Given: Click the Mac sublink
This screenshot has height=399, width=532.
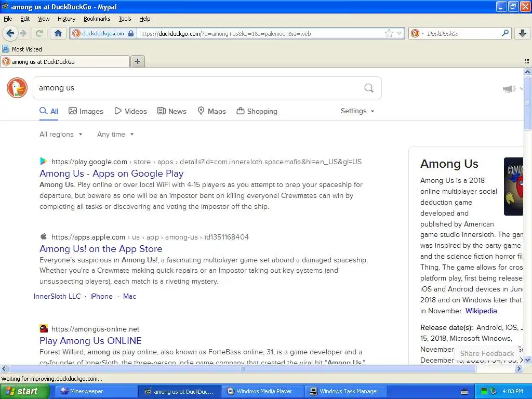Looking at the screenshot, I should 129,296.
